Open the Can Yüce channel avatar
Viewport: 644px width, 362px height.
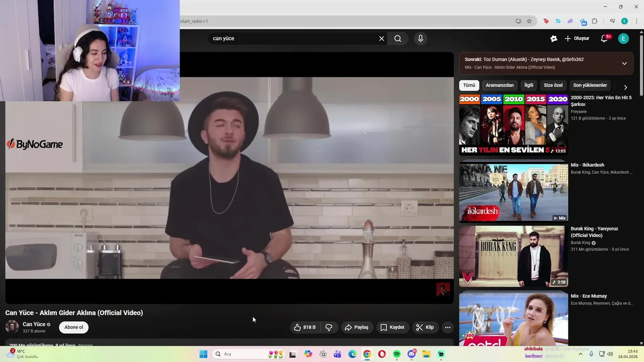[x=12, y=327]
